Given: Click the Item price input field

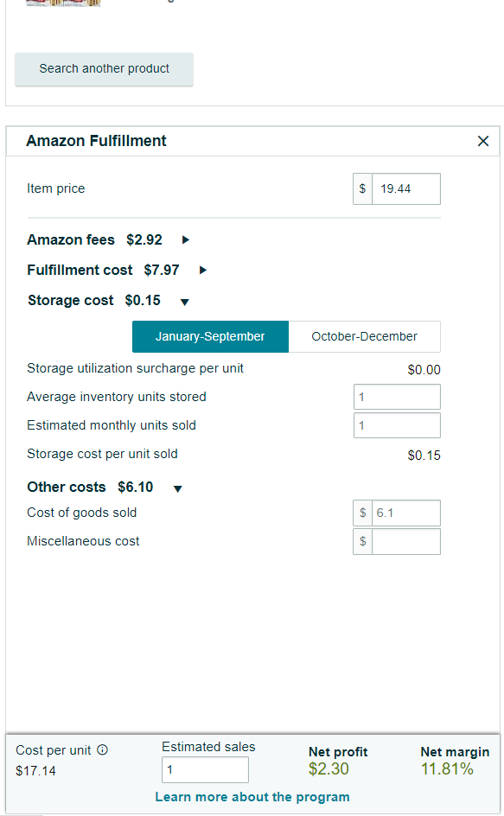Looking at the screenshot, I should tap(406, 189).
